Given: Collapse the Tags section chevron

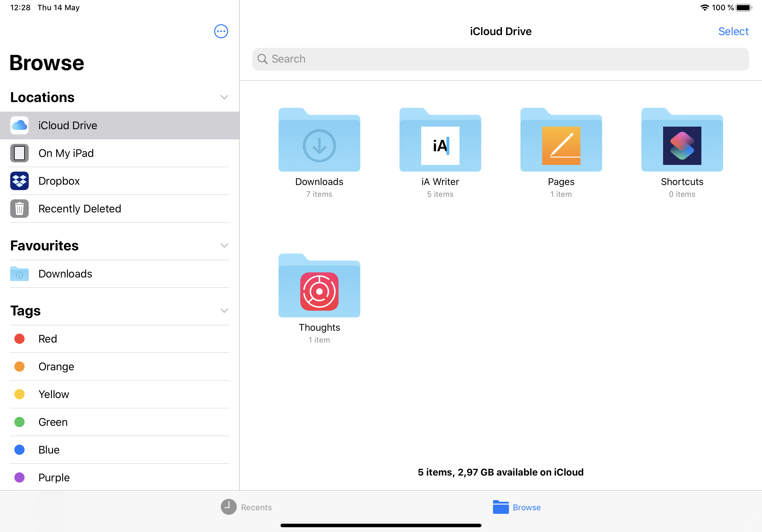Looking at the screenshot, I should pyautogui.click(x=224, y=311).
